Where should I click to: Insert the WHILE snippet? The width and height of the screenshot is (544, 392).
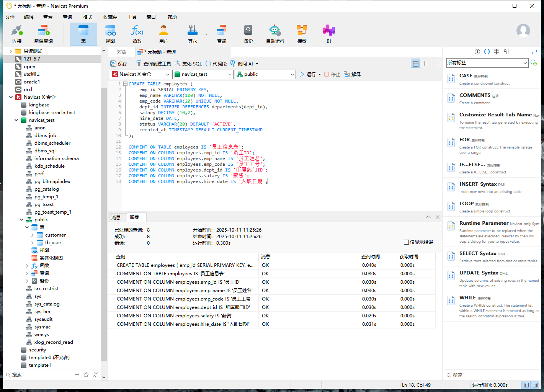pos(492,306)
